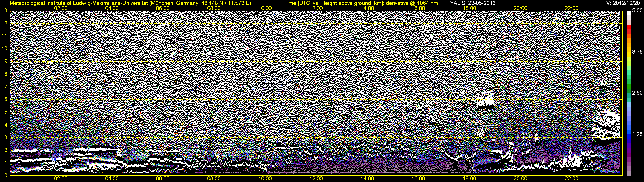Click 'Time [UTC] vs. Height above ground [km]' label
Screen dimensions: 644x182
click(333, 3)
